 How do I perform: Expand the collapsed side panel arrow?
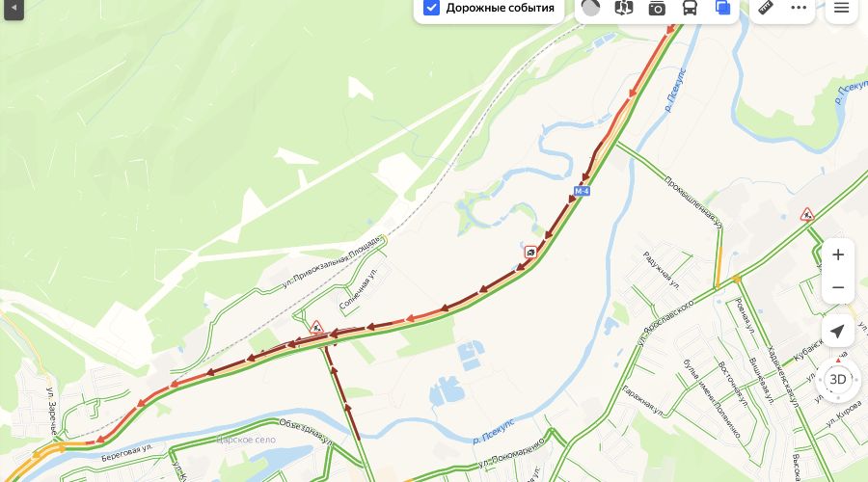(14, 9)
